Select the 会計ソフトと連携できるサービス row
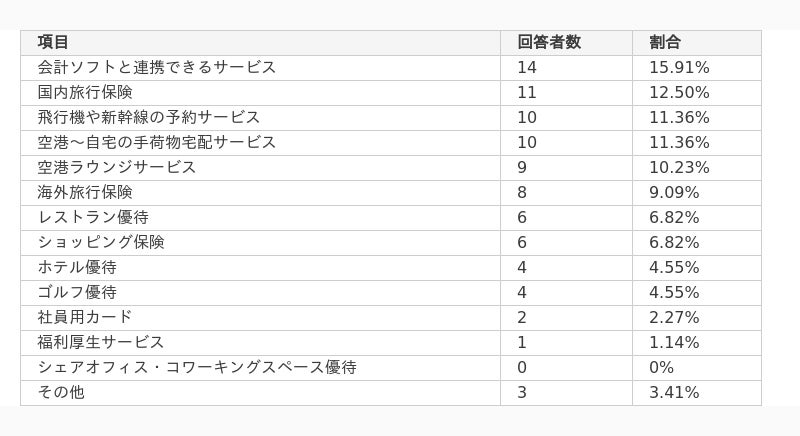Image resolution: width=800 pixels, height=436 pixels. [x=391, y=68]
